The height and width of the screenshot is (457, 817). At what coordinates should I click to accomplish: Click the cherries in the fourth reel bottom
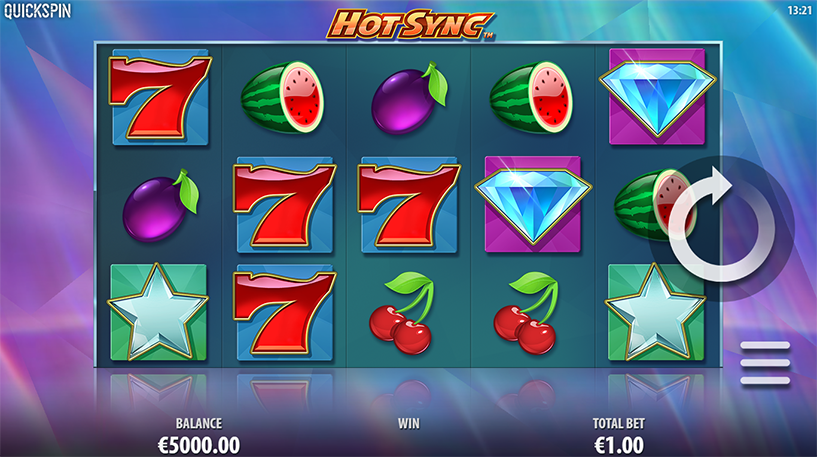point(527,313)
